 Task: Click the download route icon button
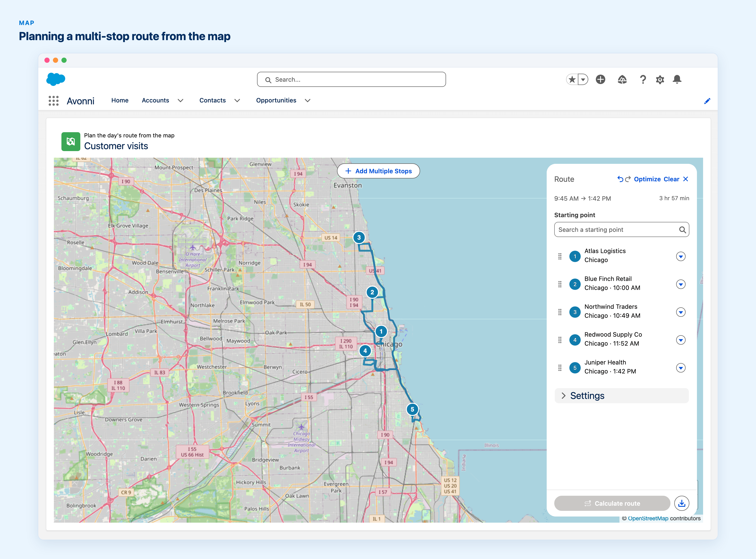tap(682, 503)
